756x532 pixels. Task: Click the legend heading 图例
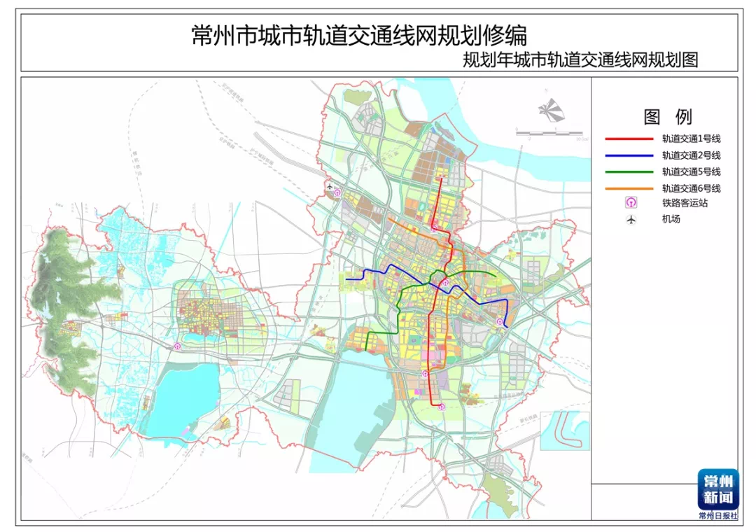pyautogui.click(x=668, y=117)
